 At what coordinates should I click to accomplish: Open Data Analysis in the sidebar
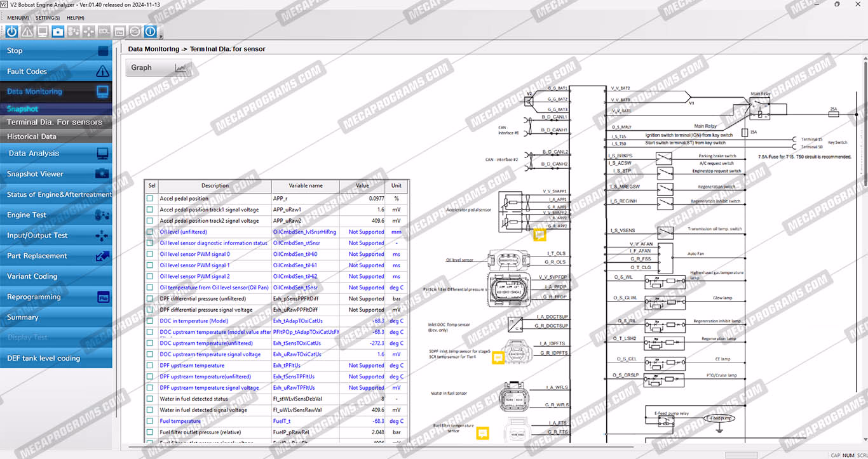[x=56, y=154]
